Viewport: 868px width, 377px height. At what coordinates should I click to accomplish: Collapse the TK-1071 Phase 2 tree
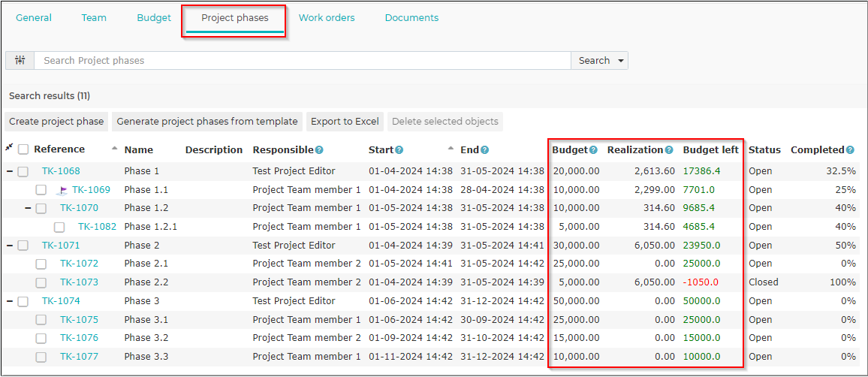[10, 246]
